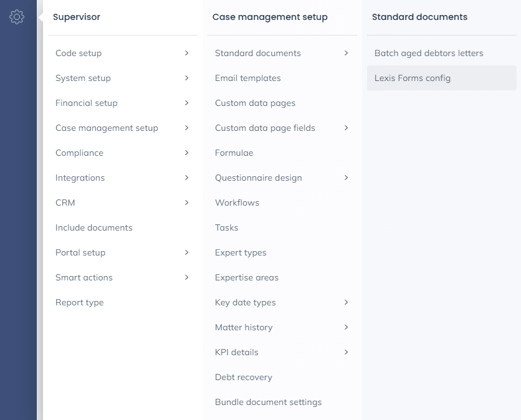Open Batch aged debtors letters
The image size is (521, 420).
[x=429, y=53]
